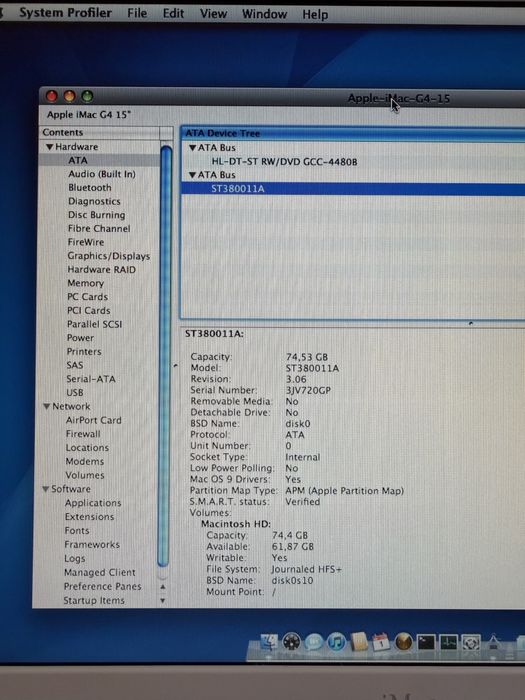Image resolution: width=525 pixels, height=700 pixels.
Task: Select Applications under Software
Action: click(x=93, y=503)
